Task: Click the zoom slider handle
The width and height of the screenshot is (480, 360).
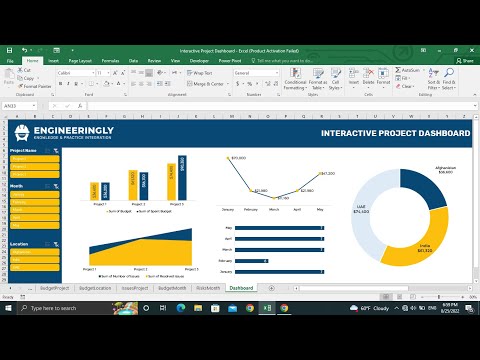Action: pos(439,297)
